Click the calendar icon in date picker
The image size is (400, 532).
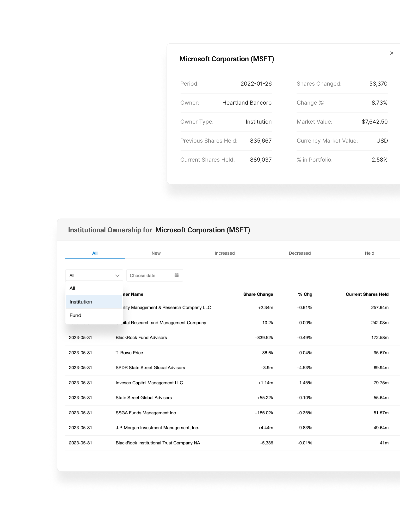[x=176, y=275]
